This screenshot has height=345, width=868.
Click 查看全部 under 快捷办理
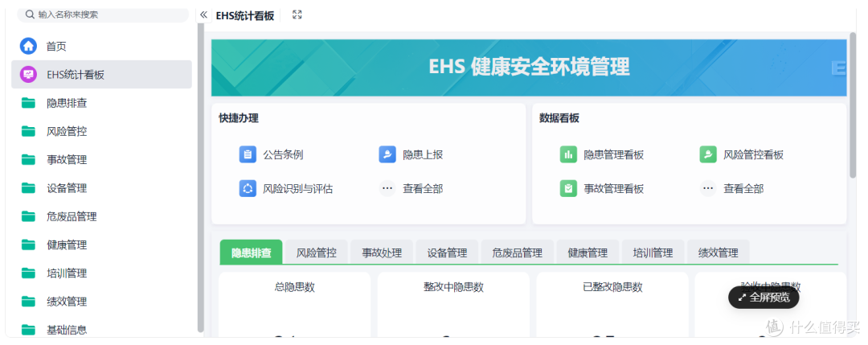click(423, 189)
